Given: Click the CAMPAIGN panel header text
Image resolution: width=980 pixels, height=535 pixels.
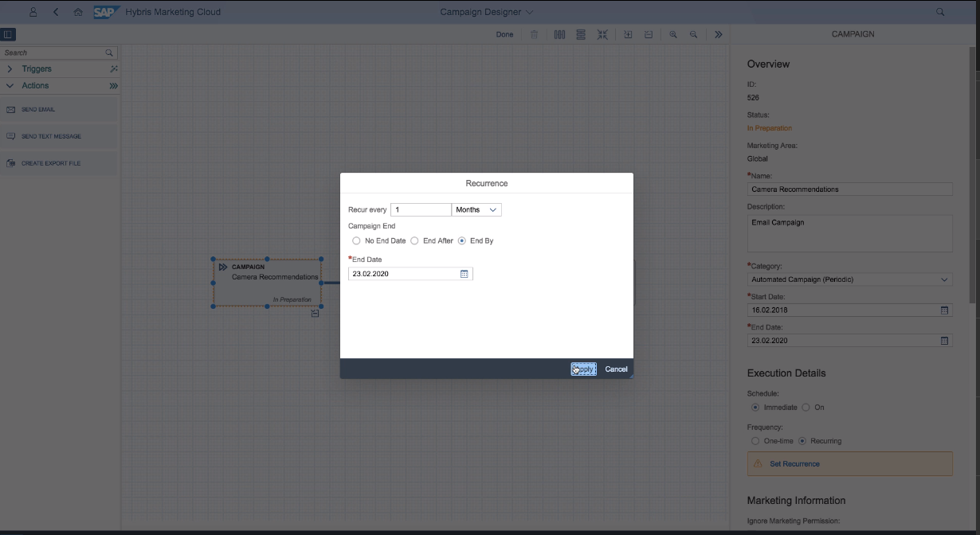Looking at the screenshot, I should (x=853, y=34).
